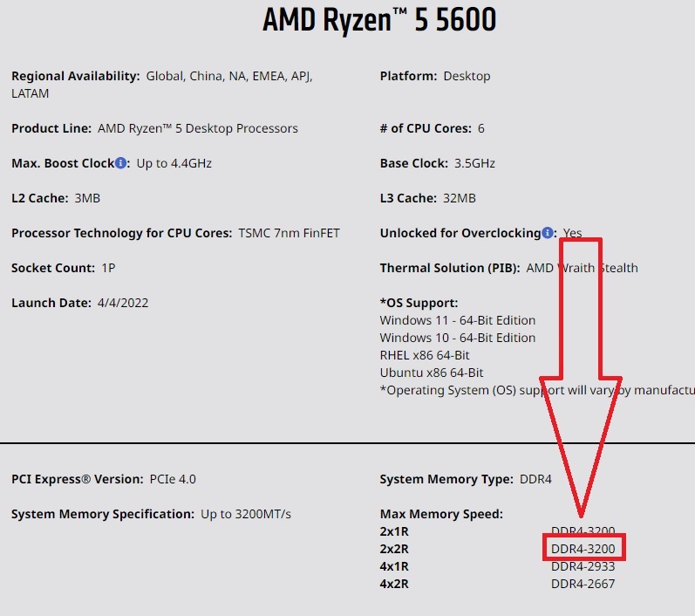Image resolution: width=695 pixels, height=616 pixels.
Task: Click the info icon beside Max. Boost Clock
Action: click(121, 163)
